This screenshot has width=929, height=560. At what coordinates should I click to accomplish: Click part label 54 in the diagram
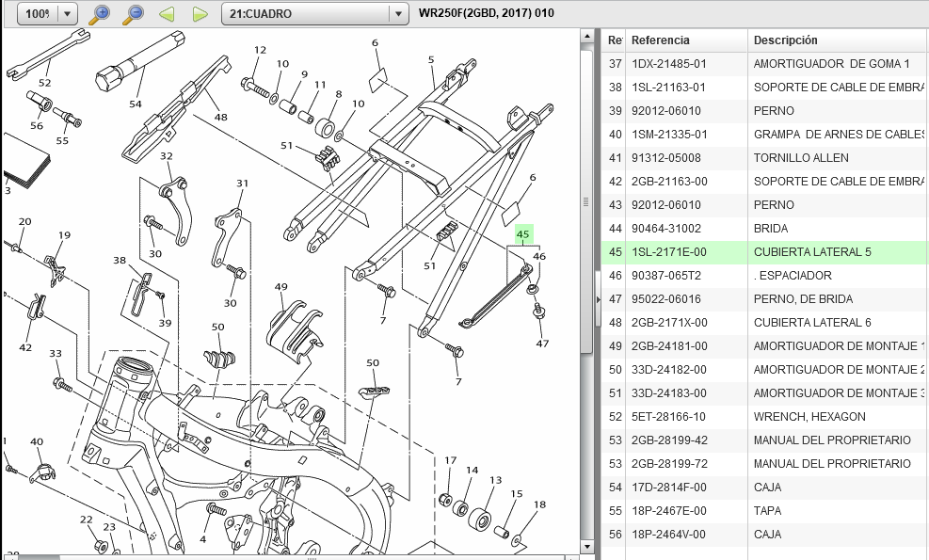(136, 104)
